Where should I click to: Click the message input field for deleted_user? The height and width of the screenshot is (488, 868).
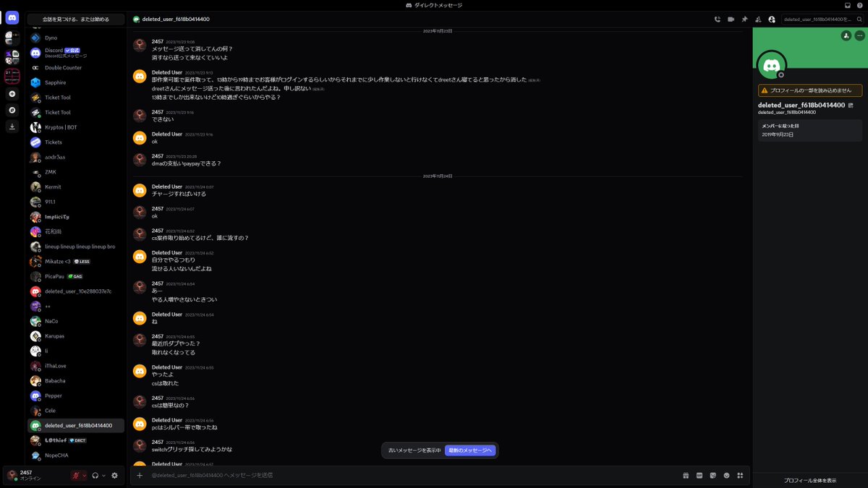coord(412,475)
